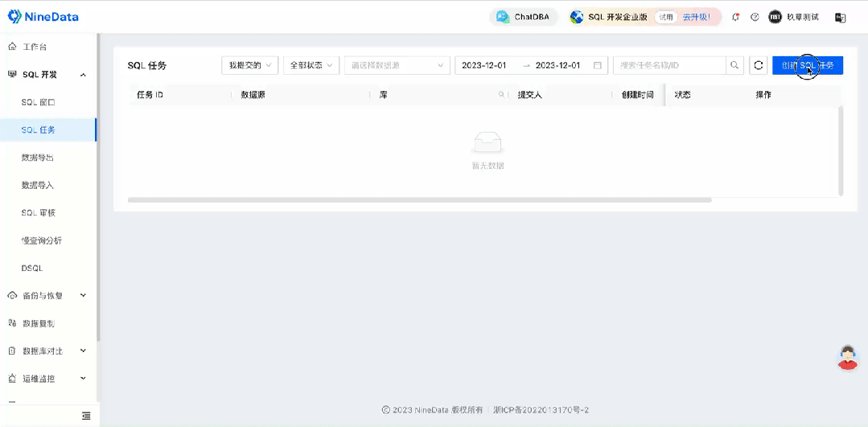Image resolution: width=868 pixels, height=427 pixels.
Task: Collapse the sidebar with the bottom toggle icon
Action: click(x=86, y=416)
